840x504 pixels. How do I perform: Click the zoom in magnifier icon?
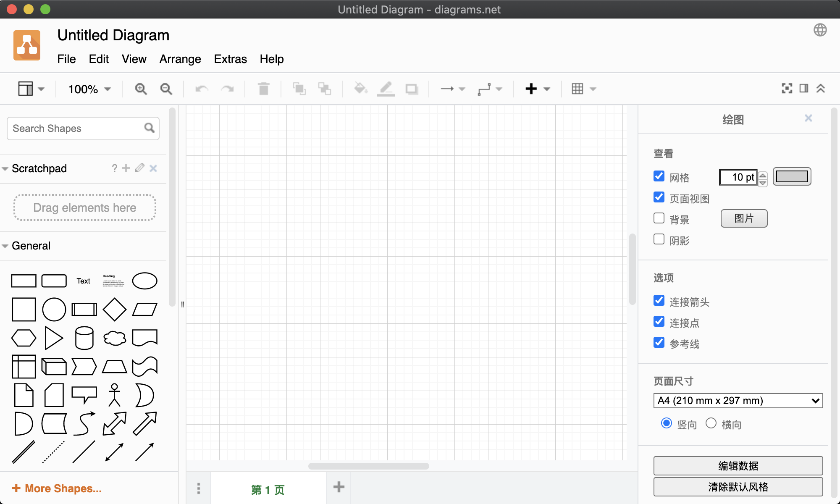(x=141, y=89)
